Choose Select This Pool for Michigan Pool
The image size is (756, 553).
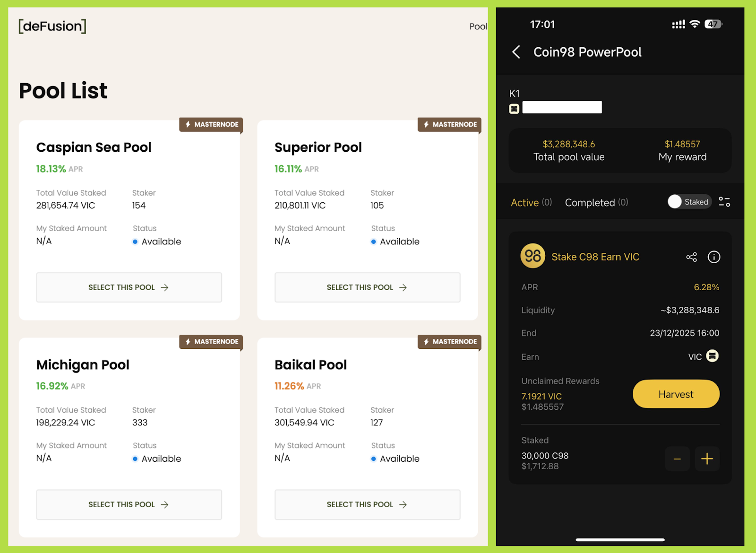(x=129, y=504)
